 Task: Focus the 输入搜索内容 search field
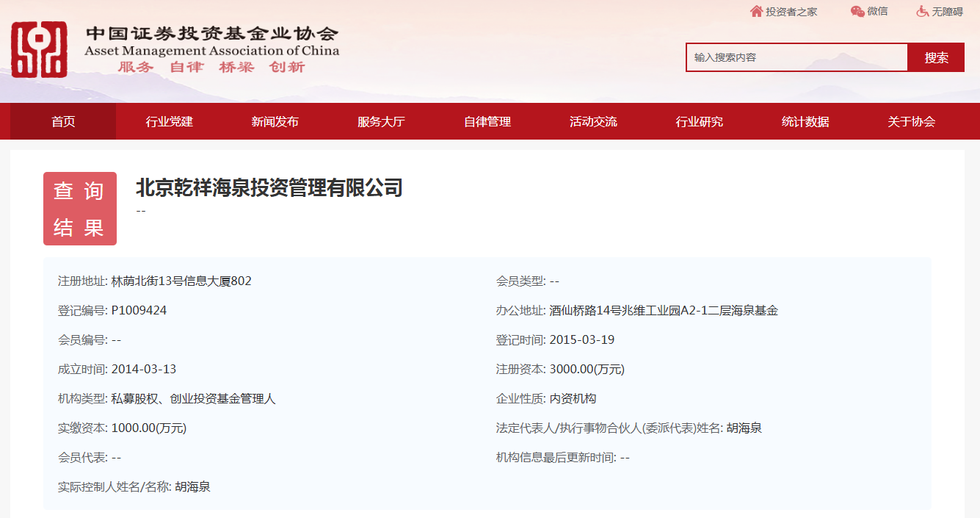[x=796, y=57]
